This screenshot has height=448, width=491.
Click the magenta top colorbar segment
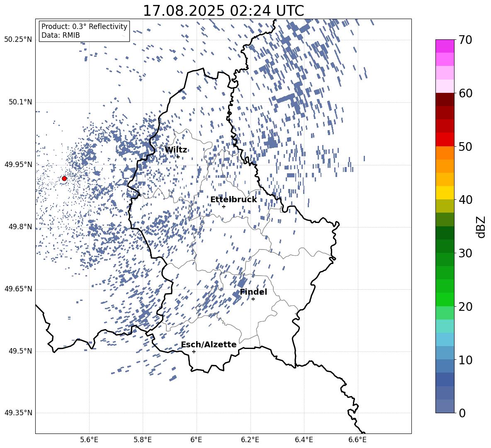point(445,46)
